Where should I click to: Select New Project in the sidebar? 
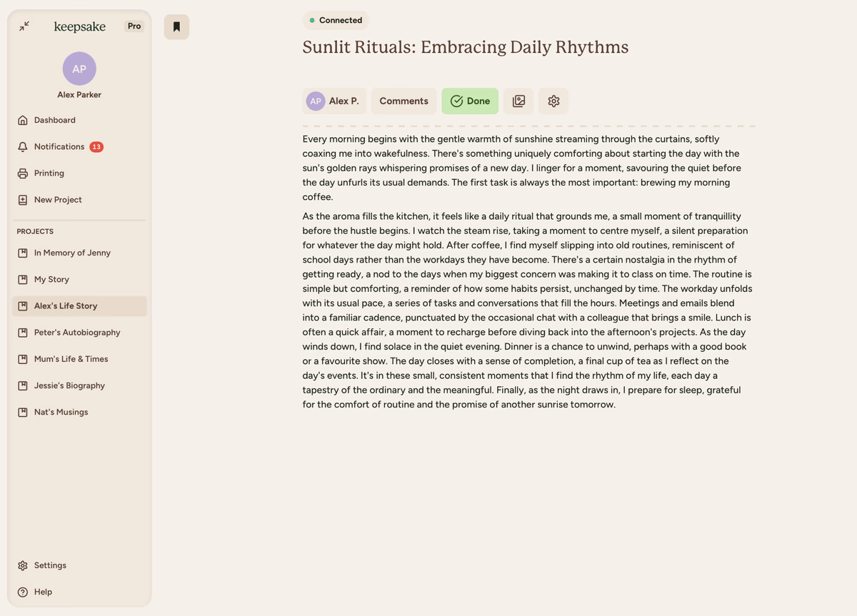tap(58, 200)
